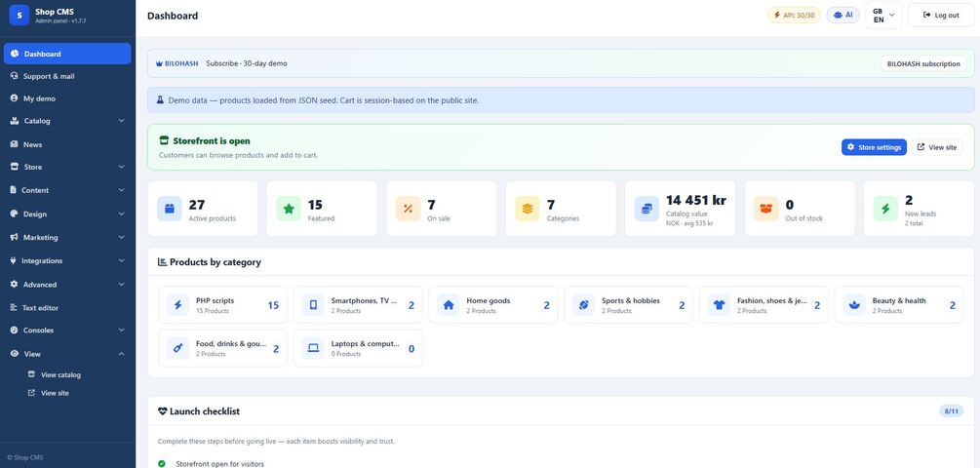Click the PHP scripts bolt icon

(x=177, y=305)
